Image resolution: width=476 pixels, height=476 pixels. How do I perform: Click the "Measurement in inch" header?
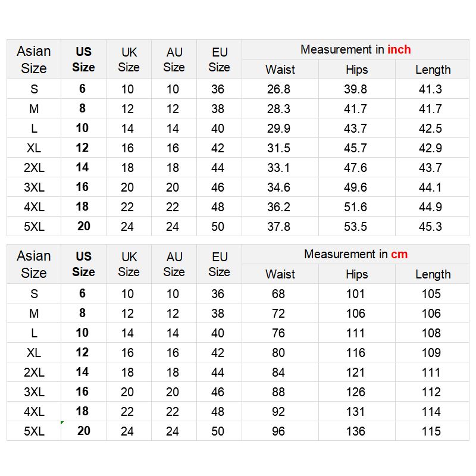pyautogui.click(x=355, y=50)
